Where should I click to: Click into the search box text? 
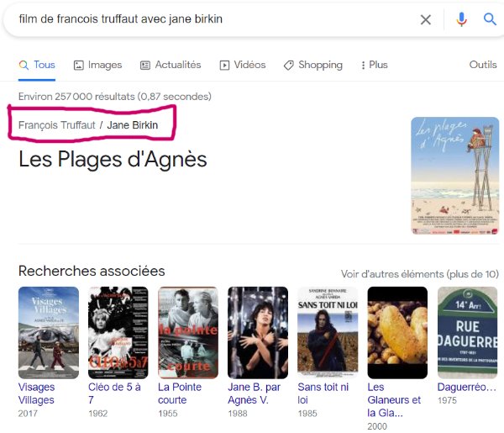click(120, 19)
